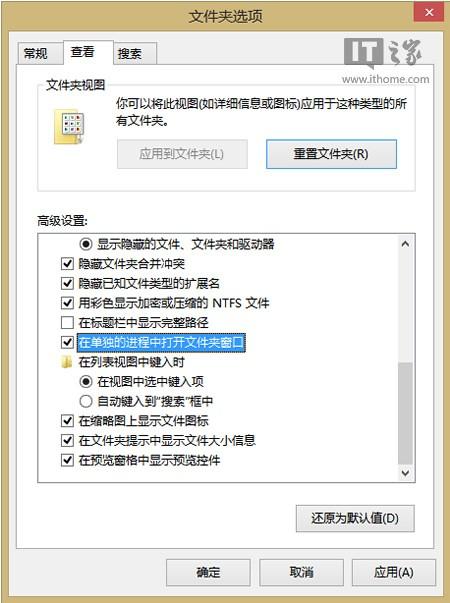Image resolution: width=450 pixels, height=603 pixels.
Task: Select 自动键入到"搜索"框中 radio option
Action: tap(86, 401)
